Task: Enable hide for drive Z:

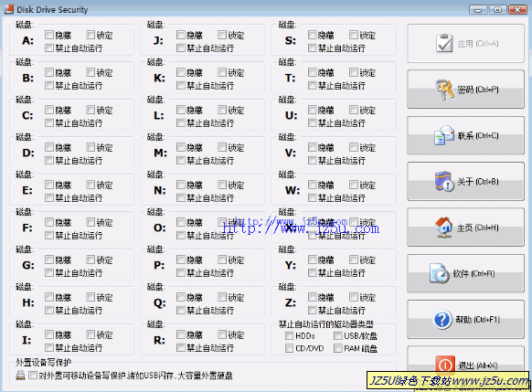Action: pos(312,297)
